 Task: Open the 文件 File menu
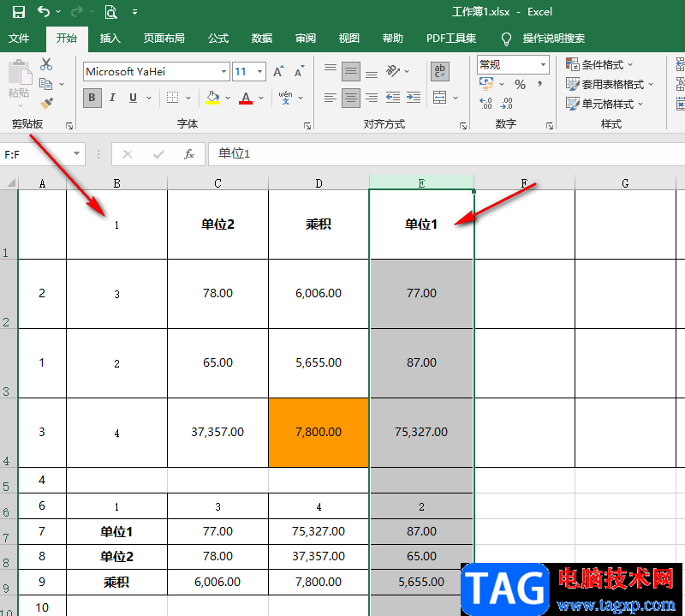point(19,39)
